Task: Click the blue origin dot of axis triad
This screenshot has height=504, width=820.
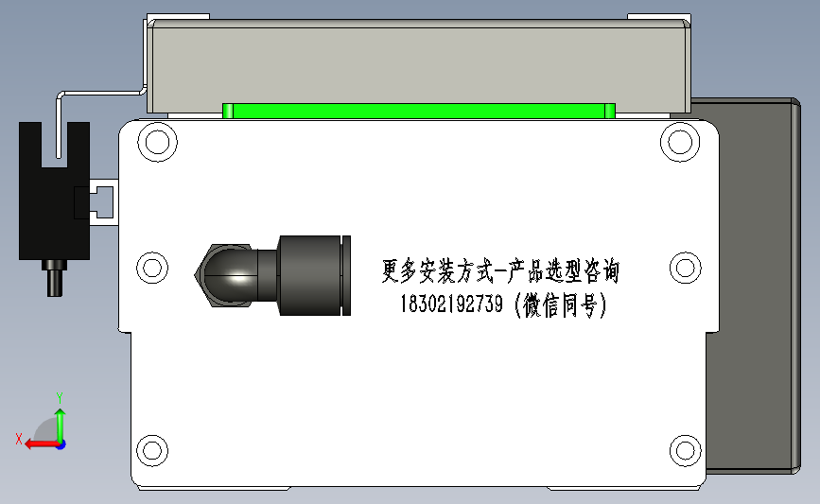Action: pyautogui.click(x=61, y=445)
